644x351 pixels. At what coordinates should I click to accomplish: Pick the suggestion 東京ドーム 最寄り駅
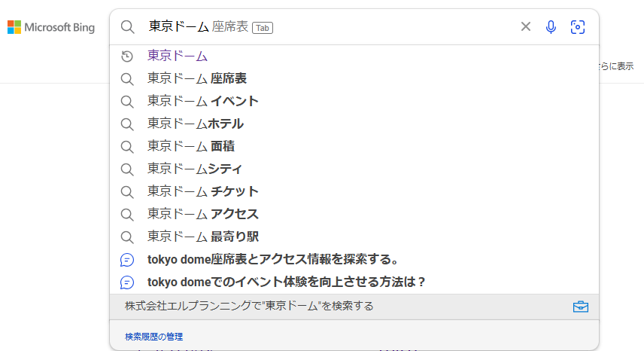[x=354, y=237]
